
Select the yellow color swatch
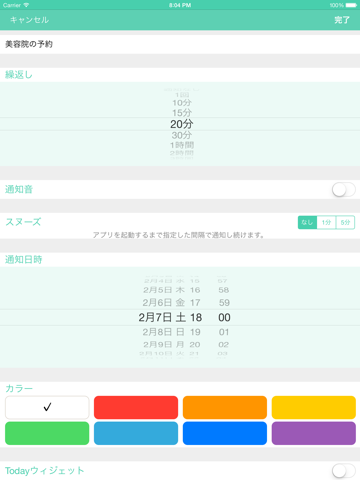click(x=314, y=407)
